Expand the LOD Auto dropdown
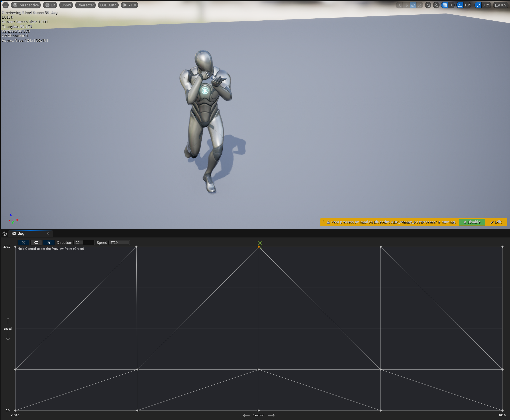This screenshot has width=510, height=420. pyautogui.click(x=108, y=5)
